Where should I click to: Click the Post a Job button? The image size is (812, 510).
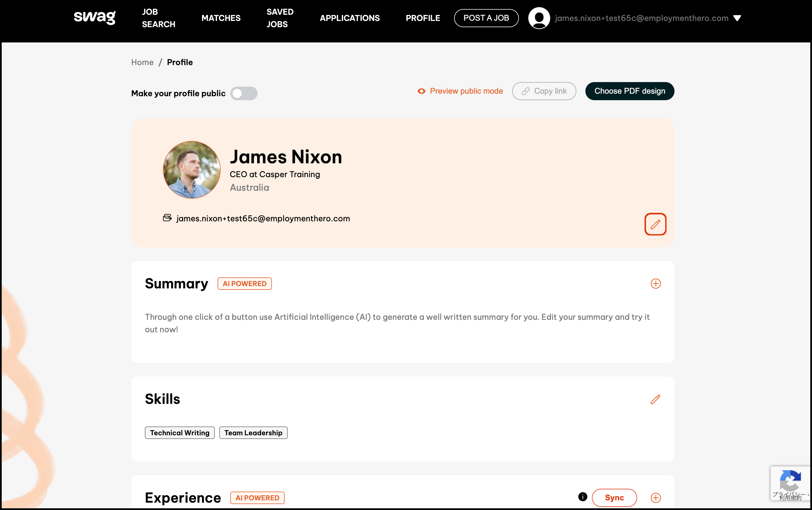(x=486, y=18)
